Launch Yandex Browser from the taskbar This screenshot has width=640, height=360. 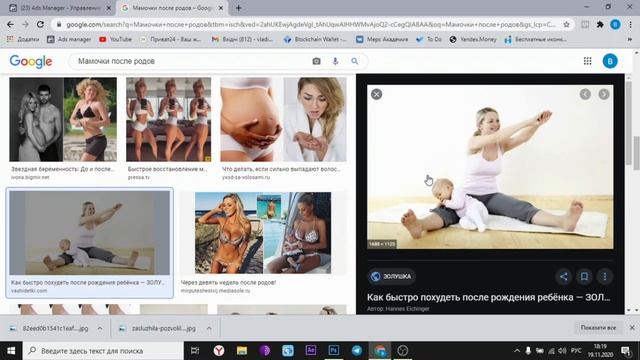[219, 351]
